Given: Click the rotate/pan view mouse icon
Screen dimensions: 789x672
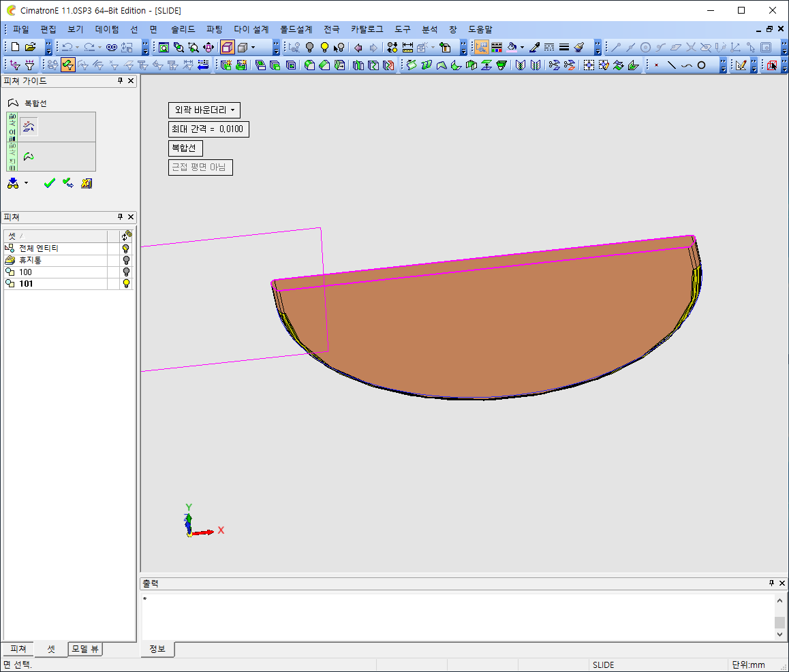Looking at the screenshot, I should pos(208,47).
